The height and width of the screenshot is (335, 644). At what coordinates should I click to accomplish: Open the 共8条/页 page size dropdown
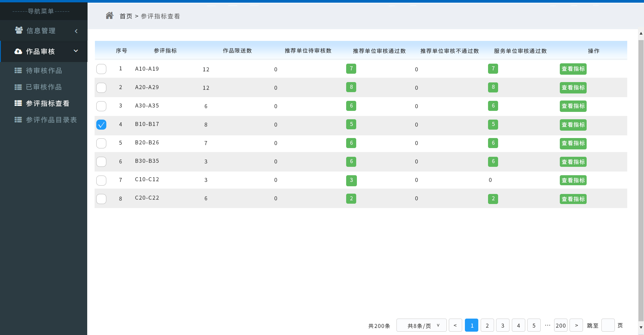point(421,325)
